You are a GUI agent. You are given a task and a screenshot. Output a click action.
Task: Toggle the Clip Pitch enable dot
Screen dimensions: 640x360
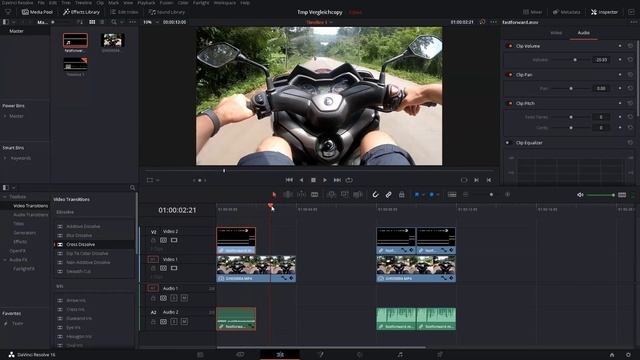[510, 103]
